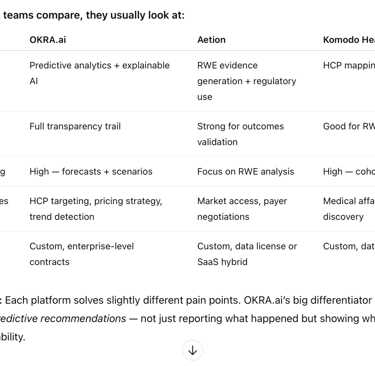Select the Aetion column header
Image resolution: width=375 pixels, height=366 pixels.
pyautogui.click(x=211, y=40)
